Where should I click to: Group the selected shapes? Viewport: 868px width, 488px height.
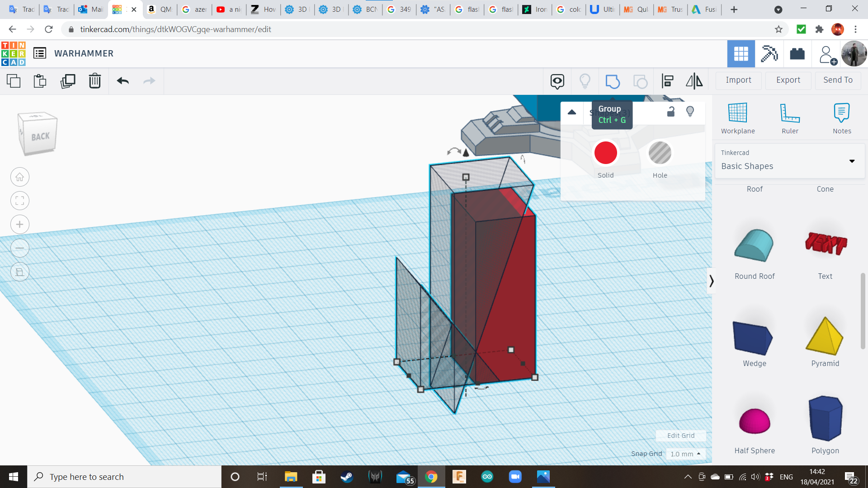[x=613, y=81]
